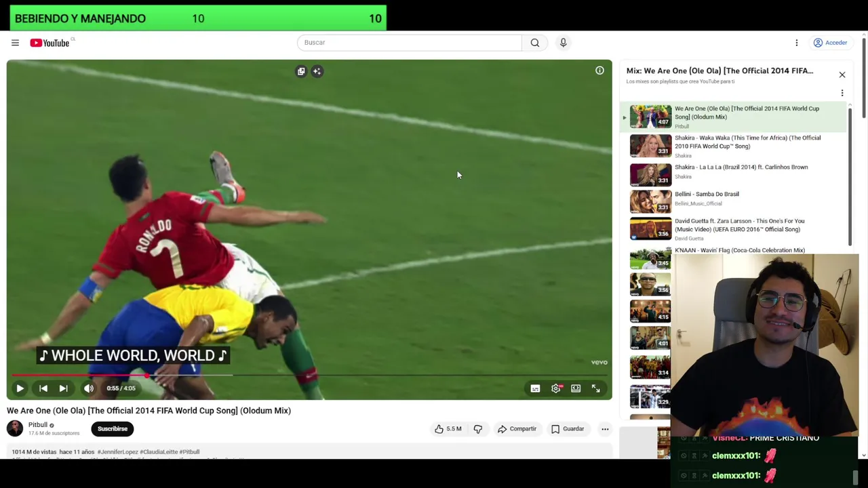The height and width of the screenshot is (488, 868).
Task: Open the #ClaudiaLeitte hashtag link
Action: (x=159, y=452)
